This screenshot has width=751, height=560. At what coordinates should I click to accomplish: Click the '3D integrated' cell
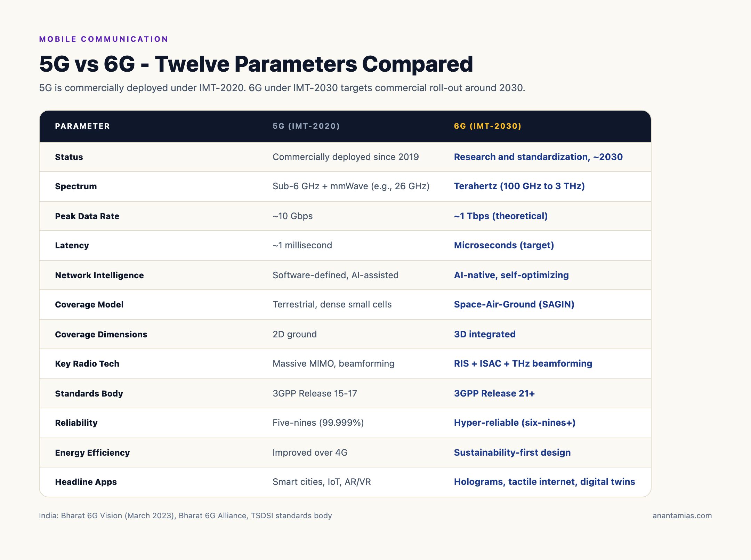485,334
